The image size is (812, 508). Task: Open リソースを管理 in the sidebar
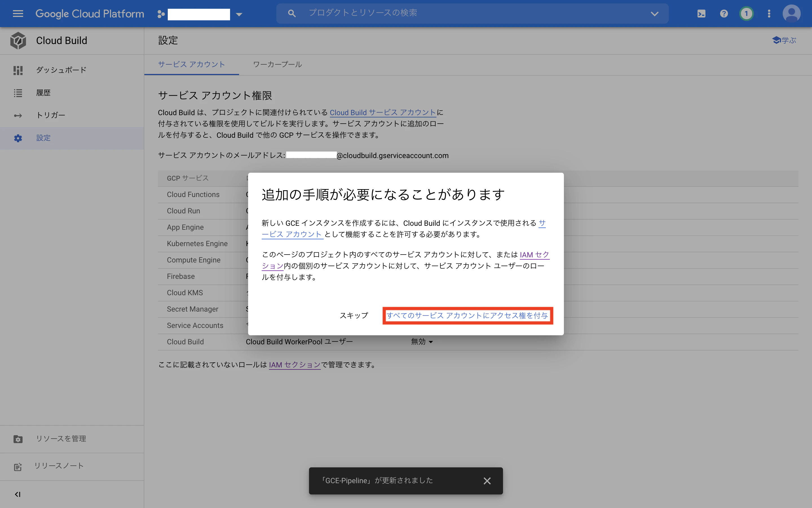pos(72,439)
